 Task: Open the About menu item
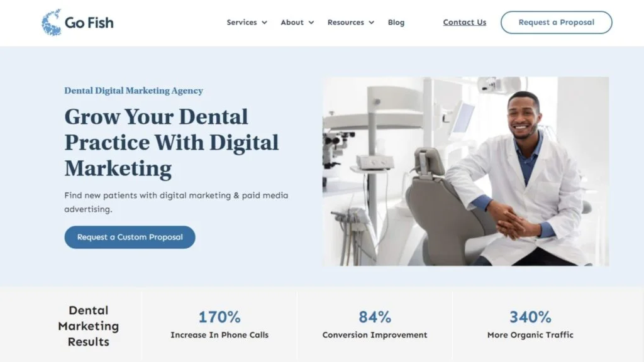pyautogui.click(x=292, y=22)
